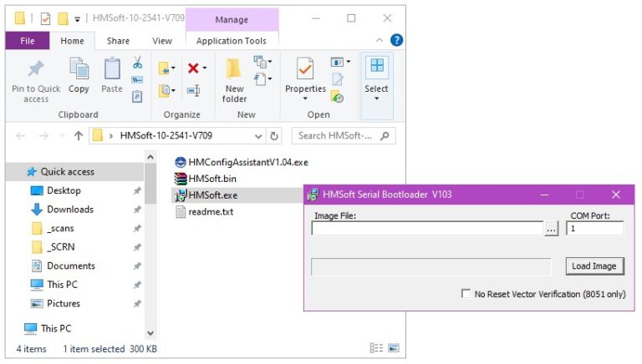The image size is (642, 364).
Task: Open Properties with the checkmark icon
Action: (305, 70)
